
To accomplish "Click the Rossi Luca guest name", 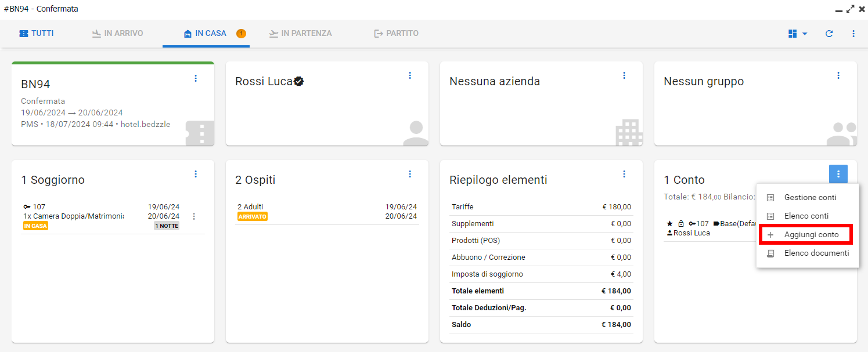I will point(264,82).
